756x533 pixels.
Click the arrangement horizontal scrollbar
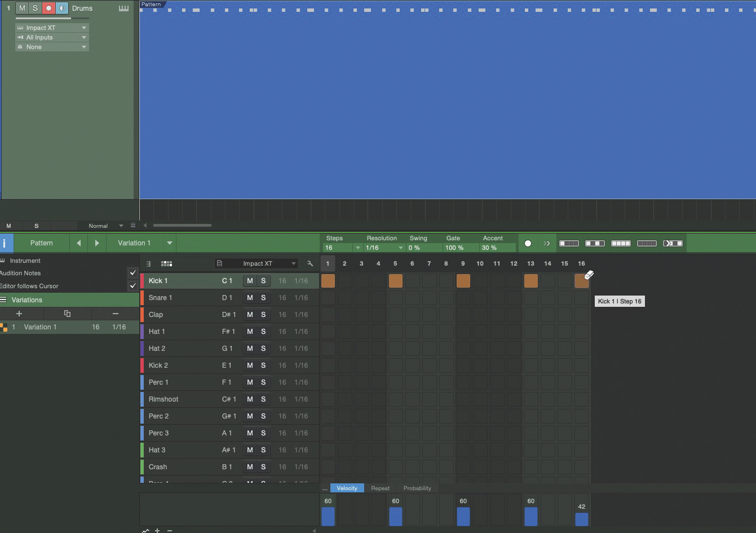pos(182,225)
